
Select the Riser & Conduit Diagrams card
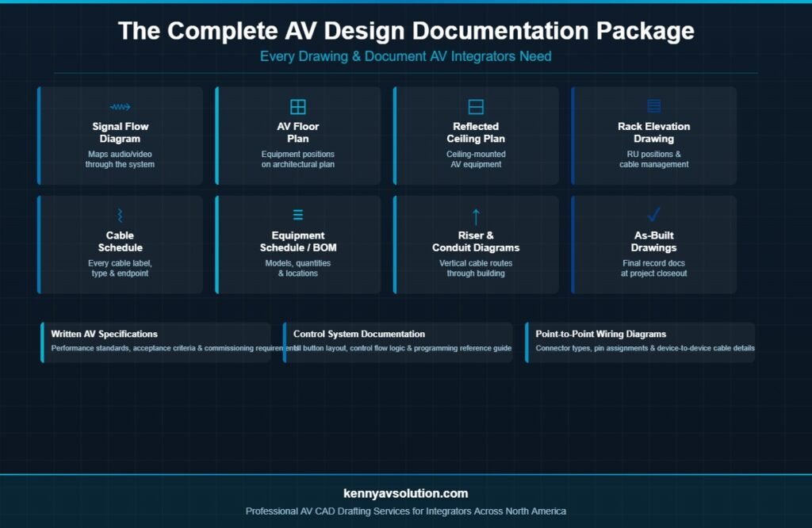coord(476,244)
